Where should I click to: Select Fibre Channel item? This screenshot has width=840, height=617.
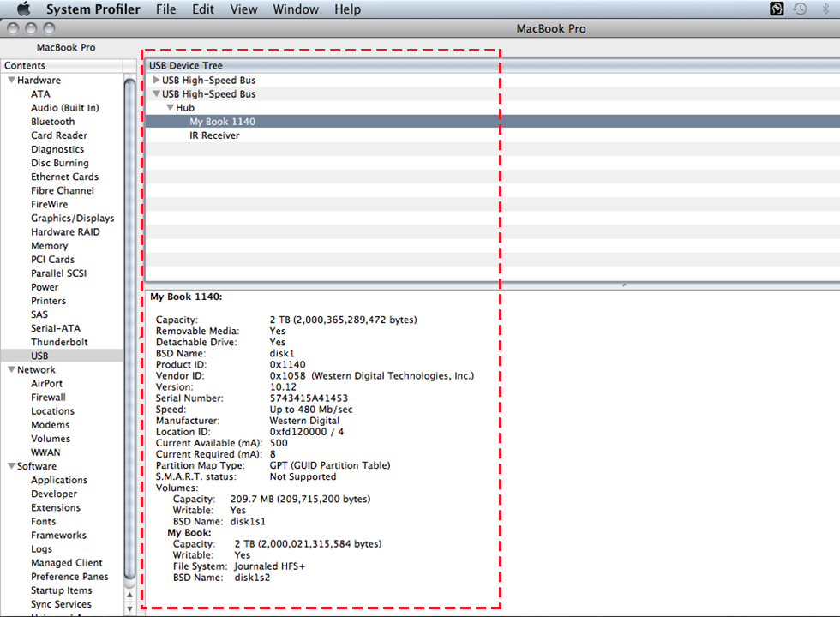pos(63,190)
